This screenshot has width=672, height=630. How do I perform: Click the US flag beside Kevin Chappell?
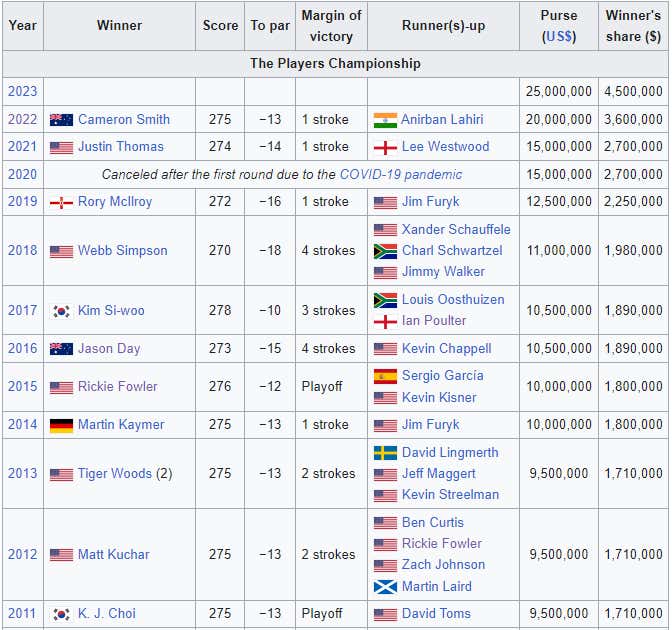coord(385,349)
